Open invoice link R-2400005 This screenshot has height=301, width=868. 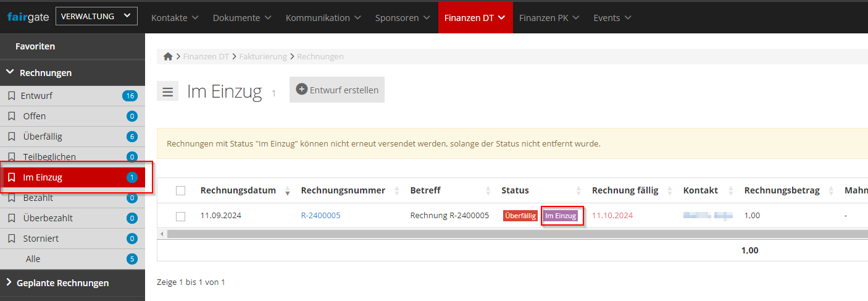tap(320, 216)
